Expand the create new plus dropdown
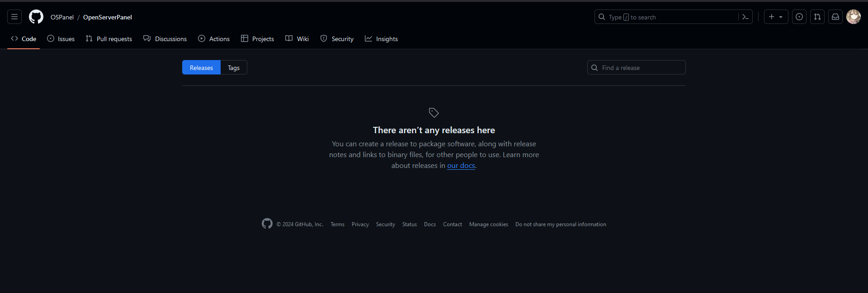 pyautogui.click(x=776, y=17)
